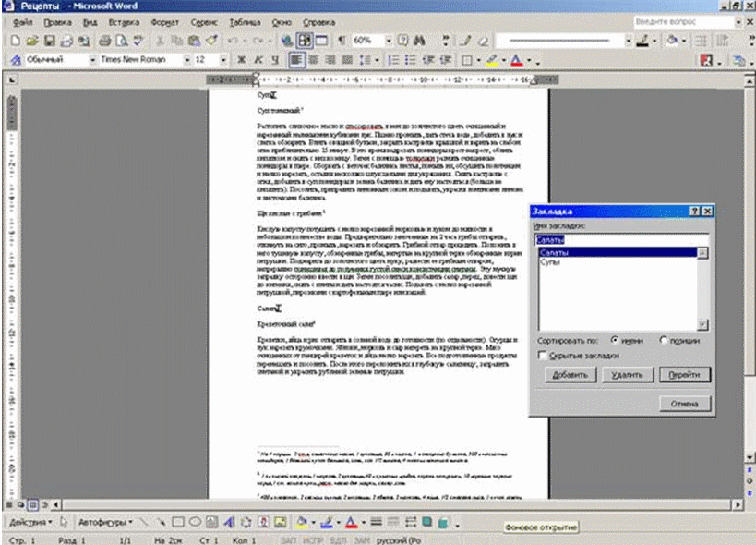This screenshot has width=756, height=545.
Task: Insert a picture from the drawing toolbar
Action: point(280,522)
